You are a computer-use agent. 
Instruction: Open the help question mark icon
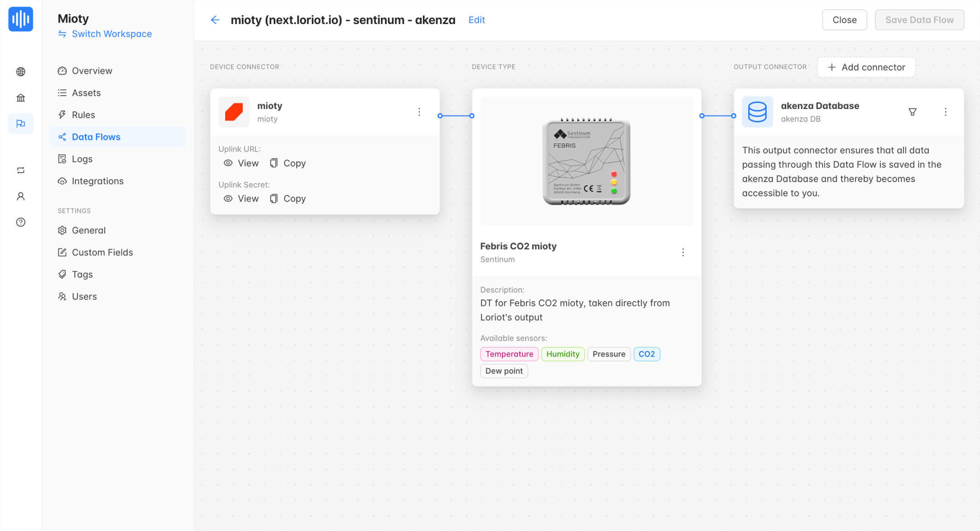click(x=21, y=222)
